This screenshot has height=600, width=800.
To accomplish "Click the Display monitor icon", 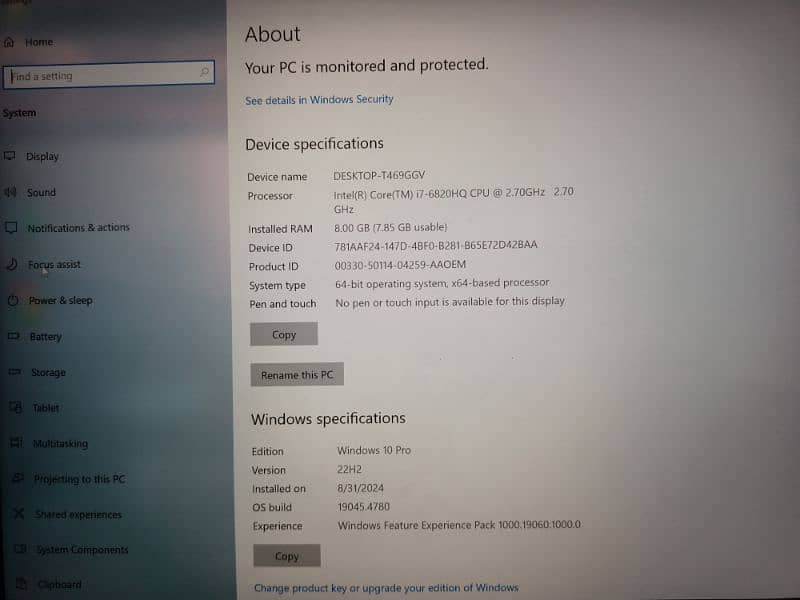I will 11,156.
